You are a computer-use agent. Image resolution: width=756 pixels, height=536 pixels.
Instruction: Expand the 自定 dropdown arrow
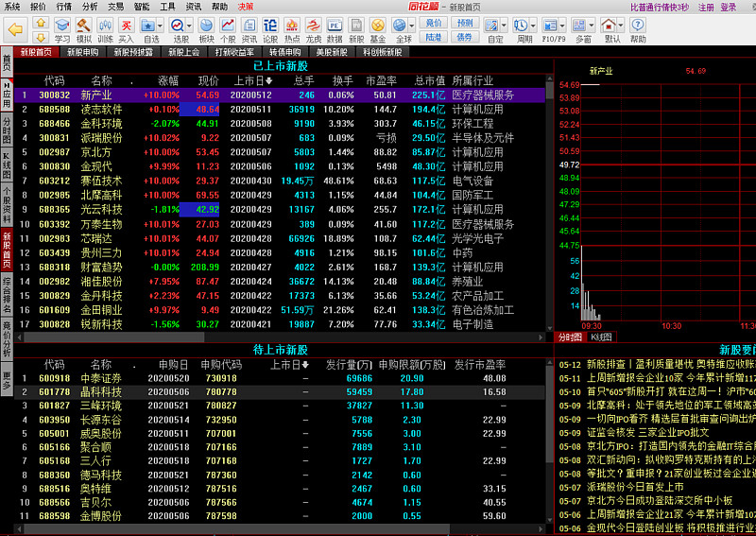(x=504, y=26)
